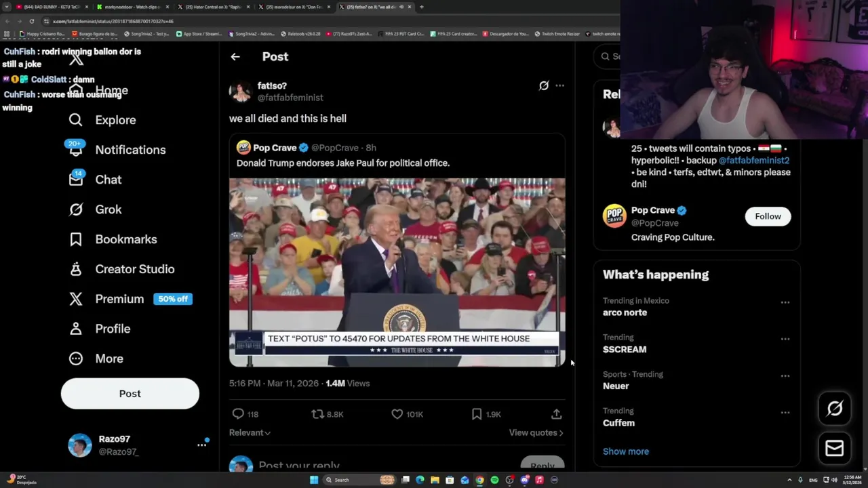Show hidden system tray icons chevron
The height and width of the screenshot is (488, 868).
[x=789, y=480]
